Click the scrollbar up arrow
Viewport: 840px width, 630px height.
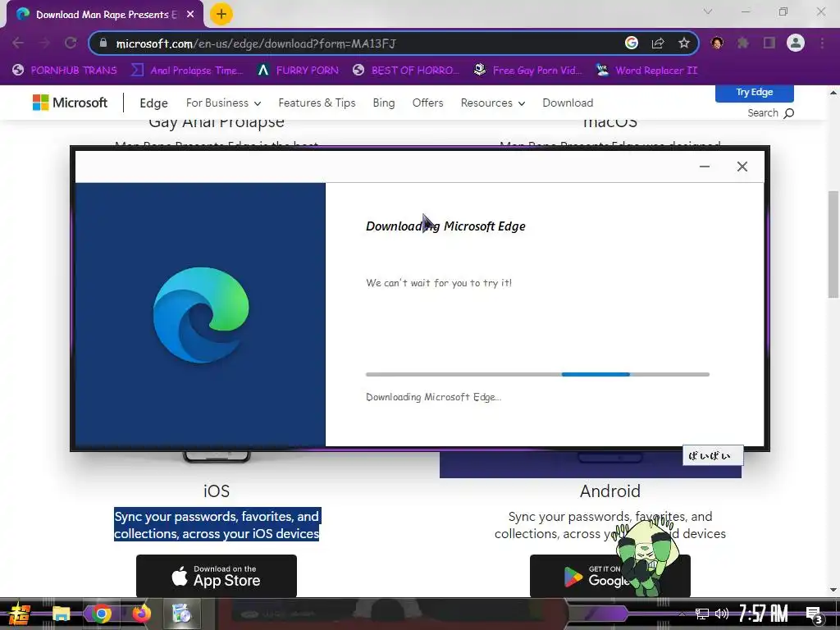pyautogui.click(x=833, y=93)
